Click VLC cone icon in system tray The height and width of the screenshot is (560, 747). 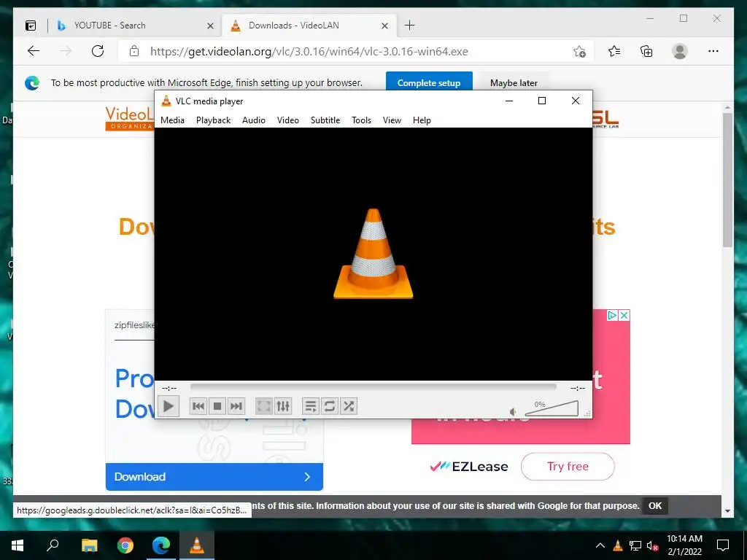pos(618,545)
